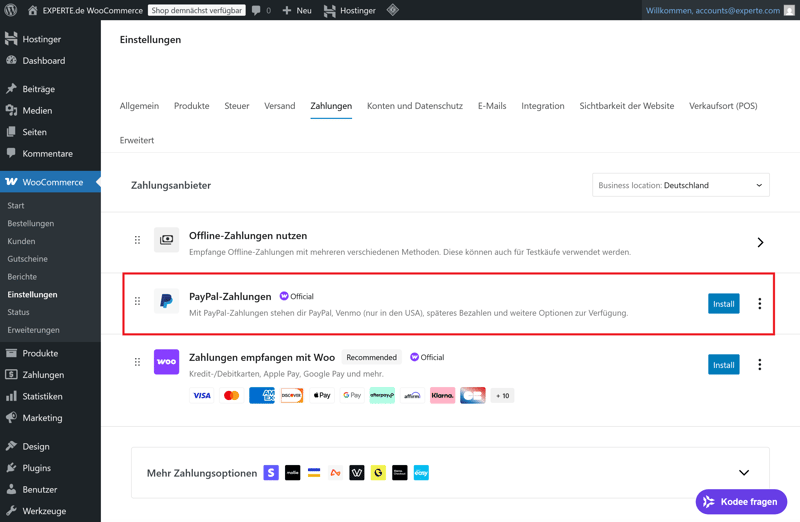Image resolution: width=800 pixels, height=522 pixels.
Task: Switch to the Versand tab
Action: 279,106
